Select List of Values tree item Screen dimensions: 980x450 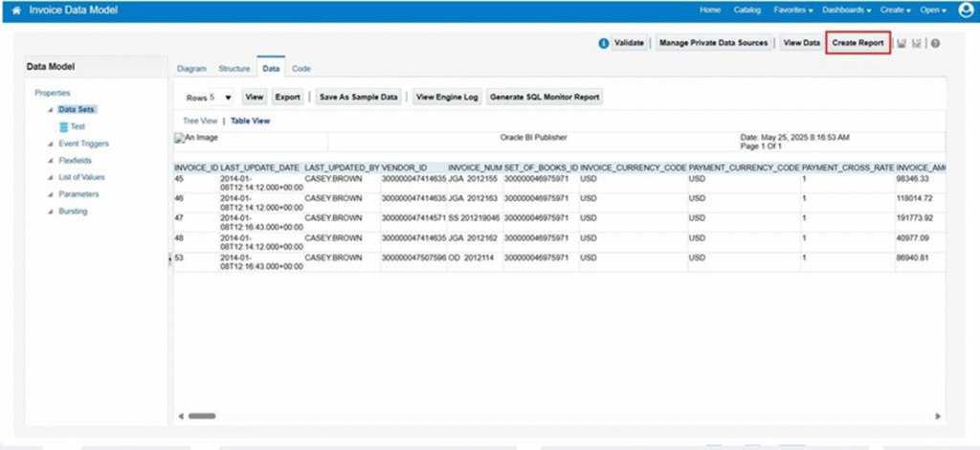point(82,177)
